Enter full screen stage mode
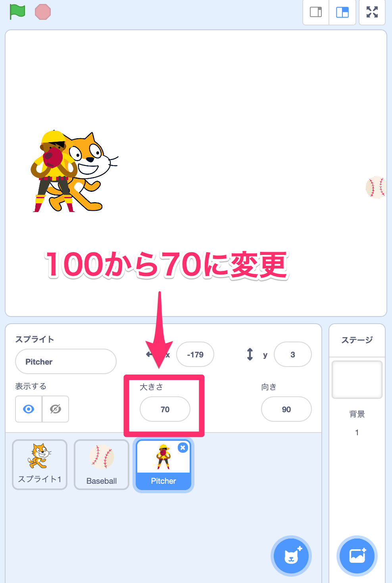This screenshot has width=392, height=583. [372, 12]
